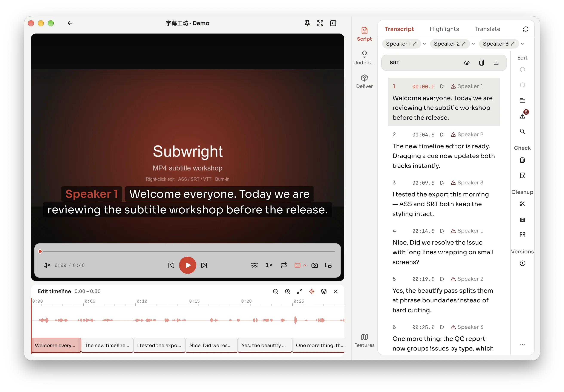Viewport: 564px width, 392px height.
Task: Click cue 1 timestamp 00:00
Action: click(423, 86)
